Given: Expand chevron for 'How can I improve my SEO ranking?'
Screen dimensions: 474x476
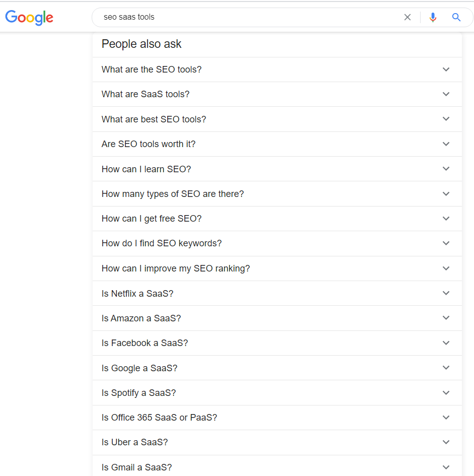Looking at the screenshot, I should tap(446, 268).
